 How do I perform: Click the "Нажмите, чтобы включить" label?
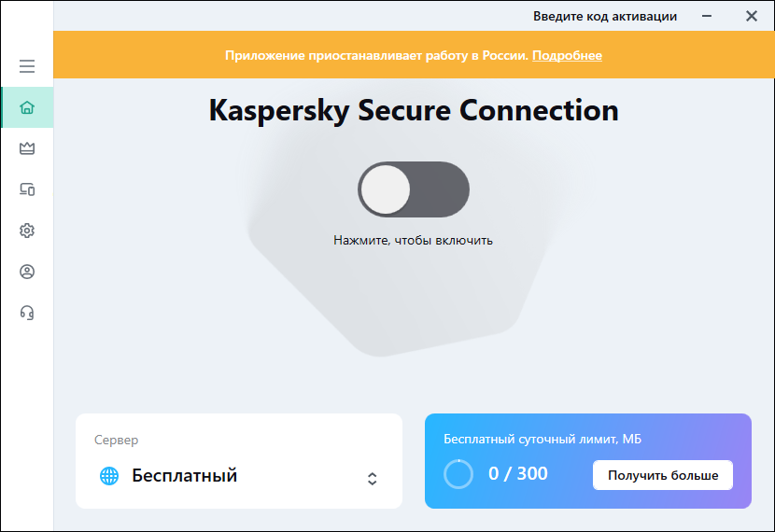tap(413, 240)
